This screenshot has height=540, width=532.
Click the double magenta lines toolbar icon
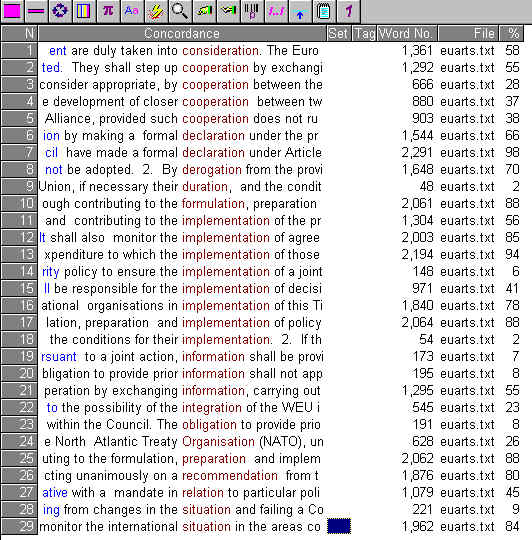click(36, 11)
